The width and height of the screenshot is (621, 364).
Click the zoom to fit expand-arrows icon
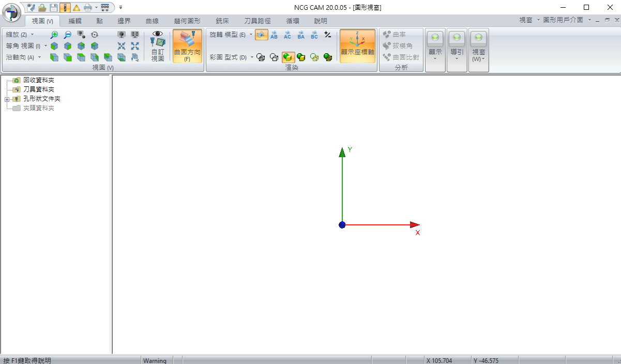click(x=135, y=46)
